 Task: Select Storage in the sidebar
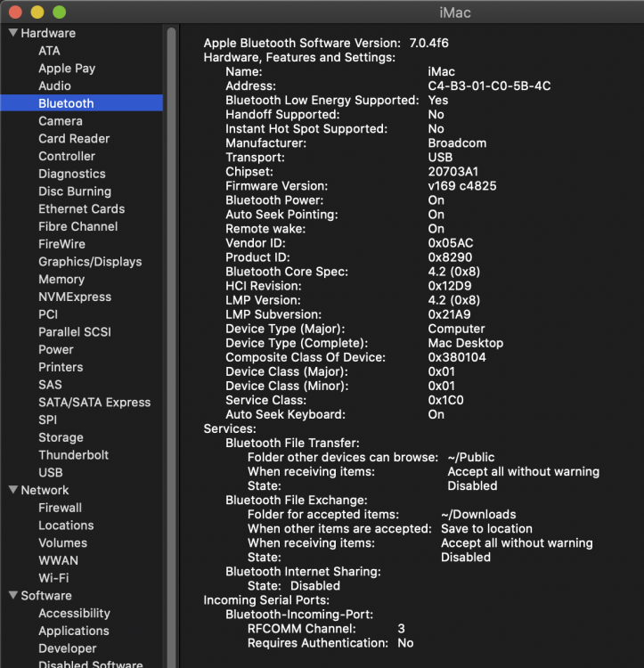coord(61,437)
